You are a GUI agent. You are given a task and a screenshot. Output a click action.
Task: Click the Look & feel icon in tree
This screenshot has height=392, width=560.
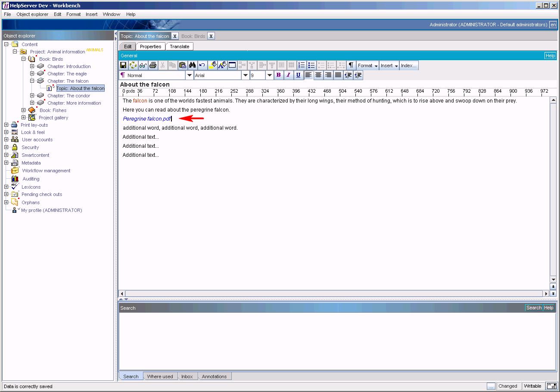tap(15, 132)
